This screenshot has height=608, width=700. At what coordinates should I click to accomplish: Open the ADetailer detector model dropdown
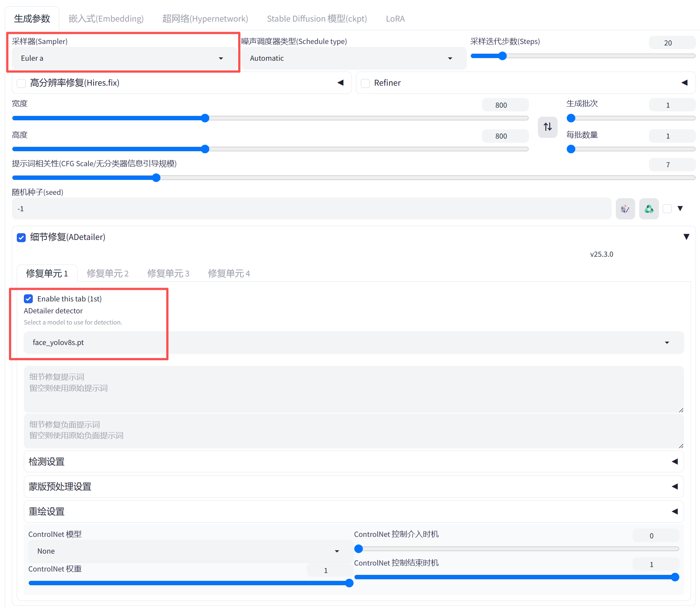353,342
